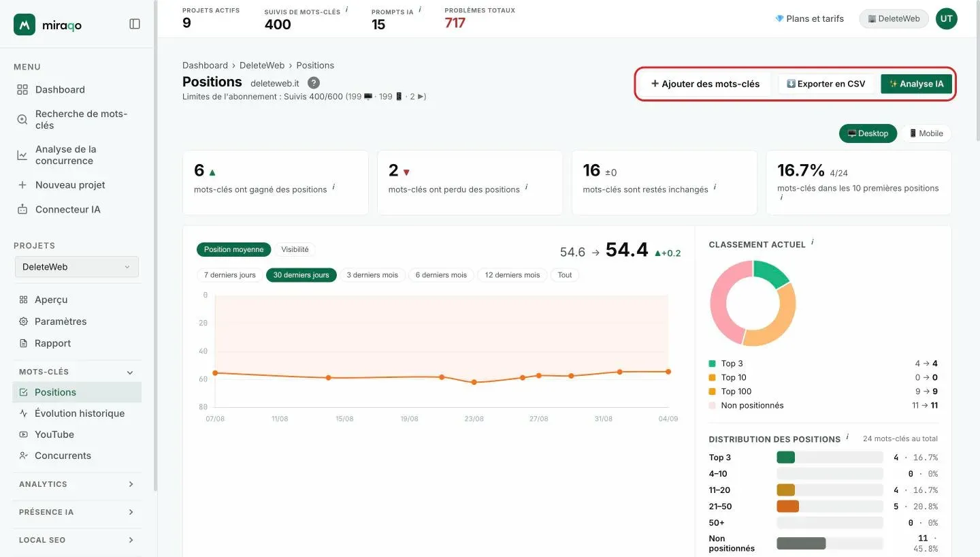This screenshot has width=980, height=557.
Task: Click the Non positionnés pink legend swatch
Action: tap(713, 406)
